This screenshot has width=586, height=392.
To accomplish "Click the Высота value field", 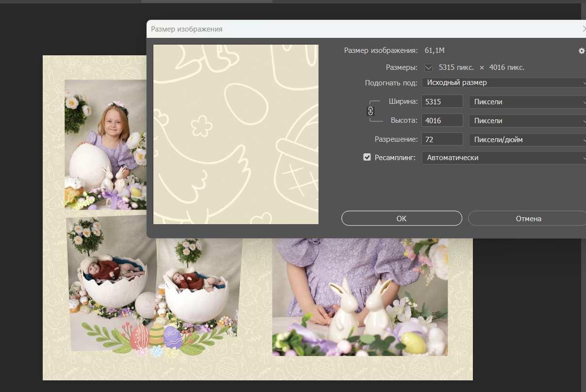I will click(x=442, y=121).
